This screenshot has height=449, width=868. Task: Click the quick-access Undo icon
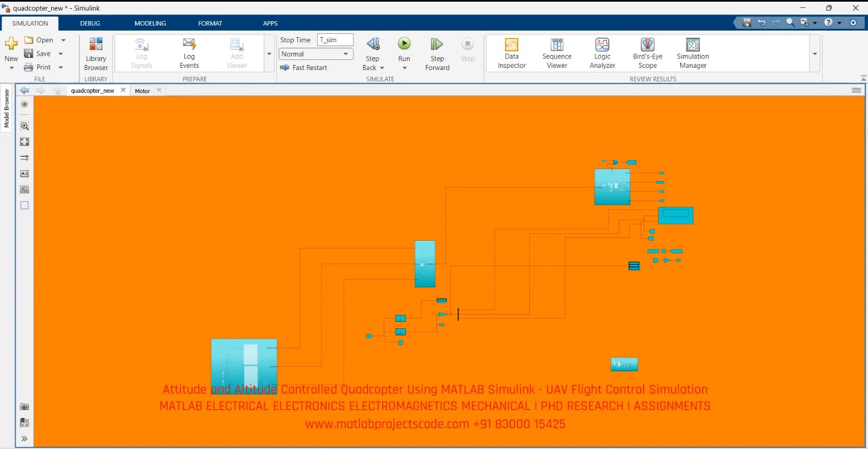pos(761,23)
